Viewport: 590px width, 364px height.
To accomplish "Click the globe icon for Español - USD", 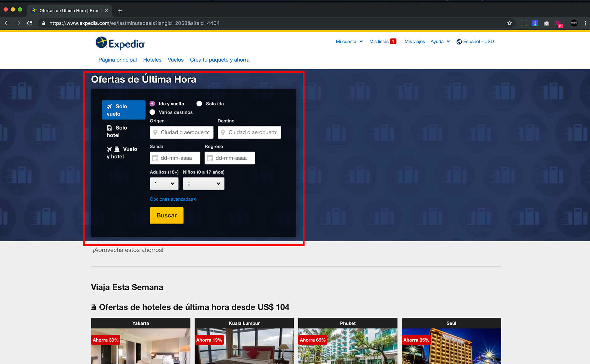I will coord(459,42).
